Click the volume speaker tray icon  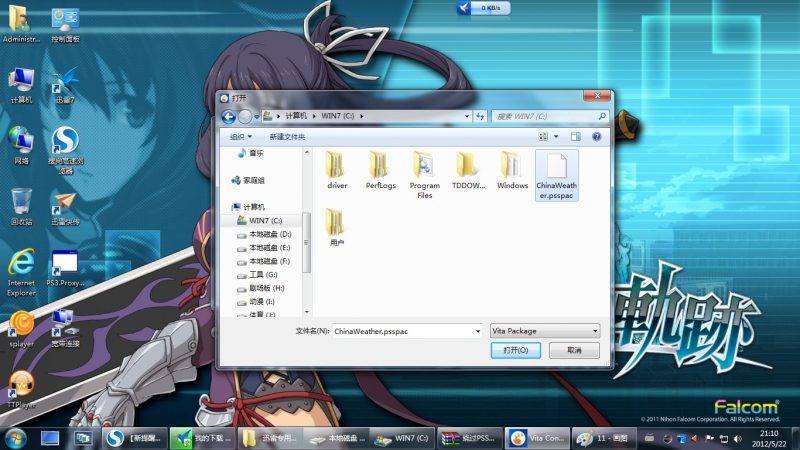point(738,438)
